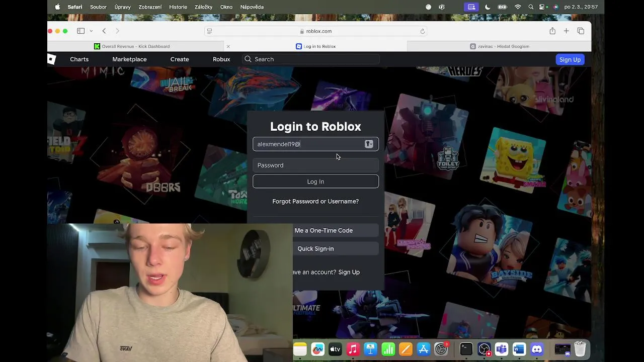Open Freeform from the dock
Viewport: 644px width, 362px height.
click(317, 349)
